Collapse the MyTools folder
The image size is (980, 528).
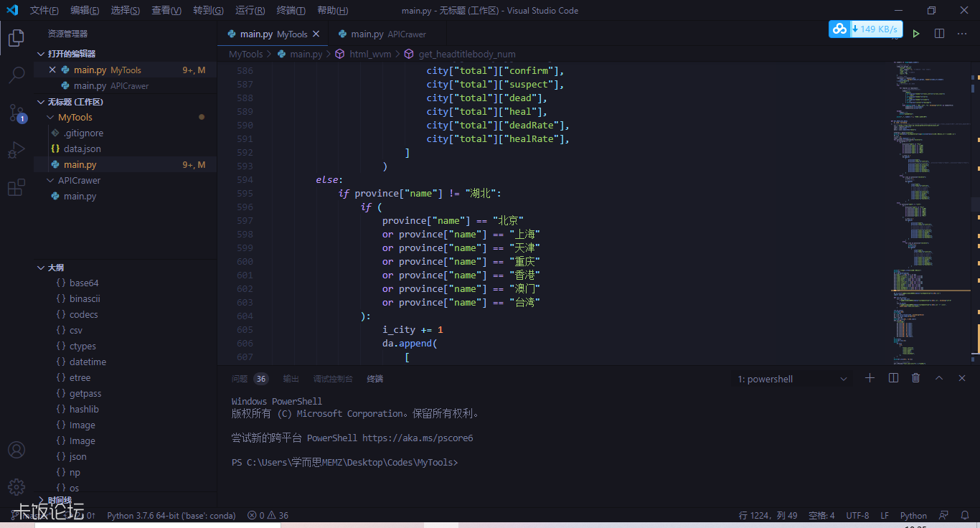point(126,117)
